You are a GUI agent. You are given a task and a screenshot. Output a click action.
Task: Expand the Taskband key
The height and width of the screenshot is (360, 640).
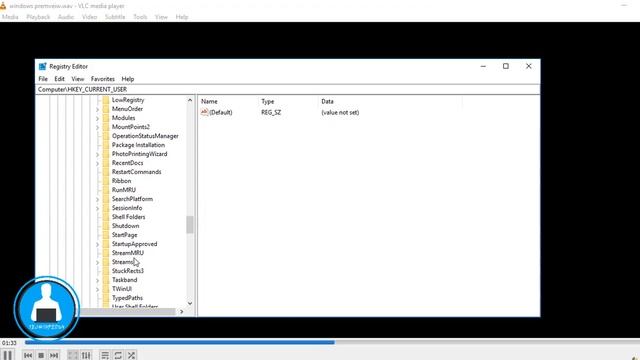98,280
